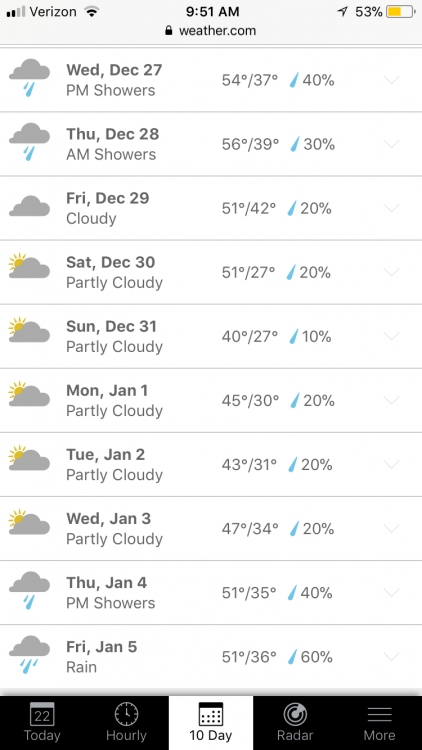Screen dimensions: 422x750
Task: Expand the Wed, Dec 27 forecast chevron
Action: point(392,80)
